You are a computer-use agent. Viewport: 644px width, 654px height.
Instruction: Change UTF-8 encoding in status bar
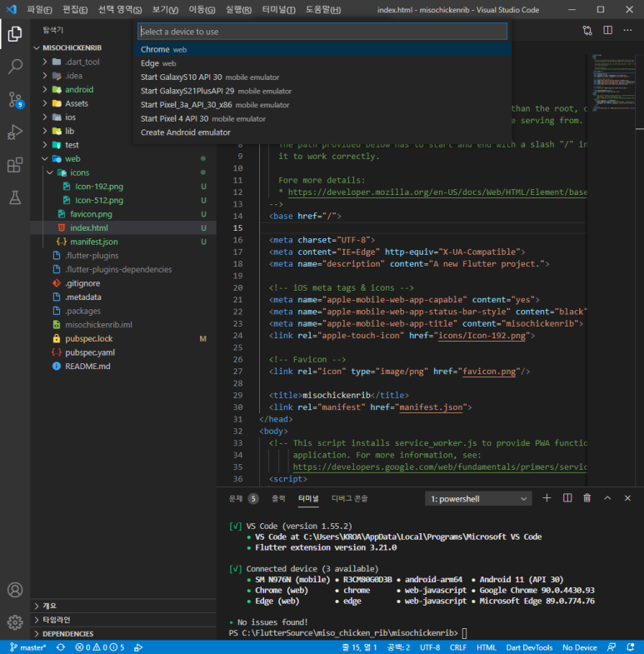(430, 647)
